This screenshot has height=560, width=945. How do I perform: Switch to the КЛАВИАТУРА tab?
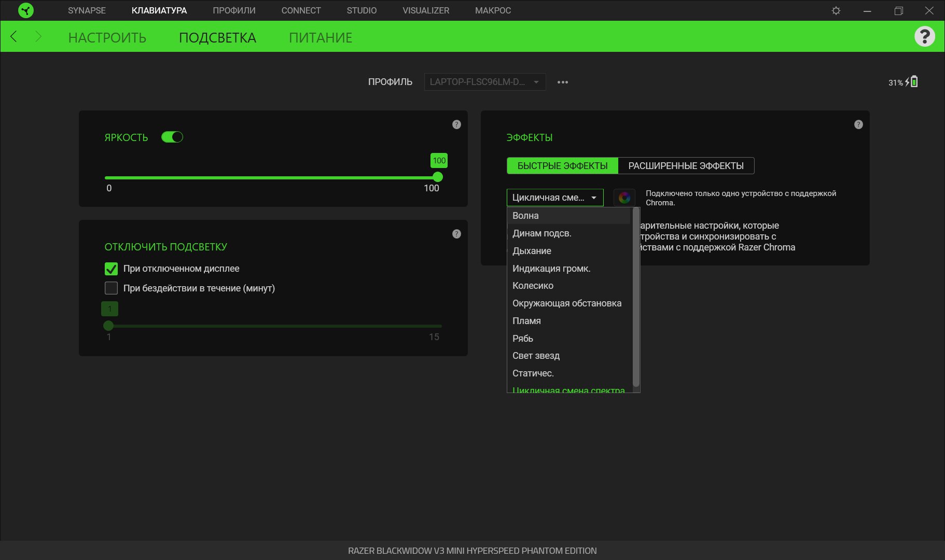(159, 10)
